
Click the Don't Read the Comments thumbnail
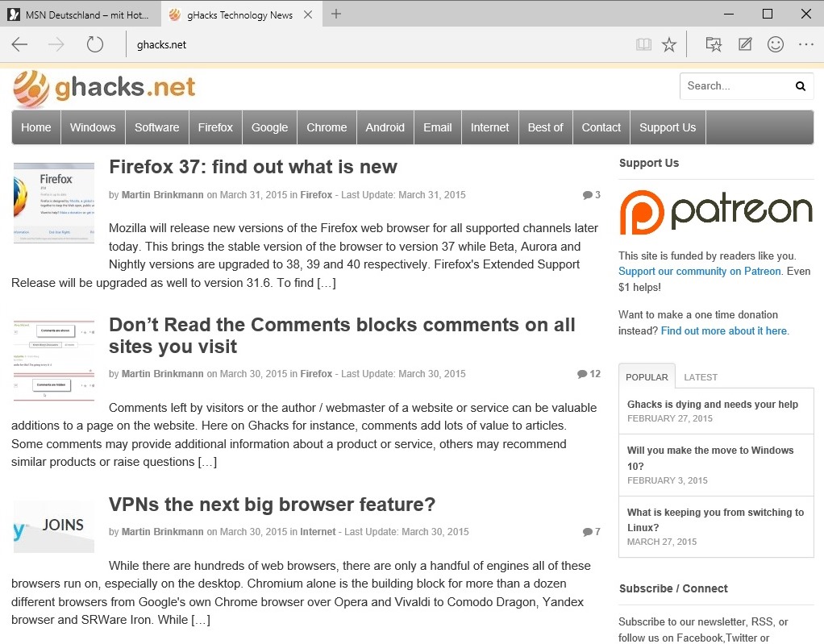(53, 361)
